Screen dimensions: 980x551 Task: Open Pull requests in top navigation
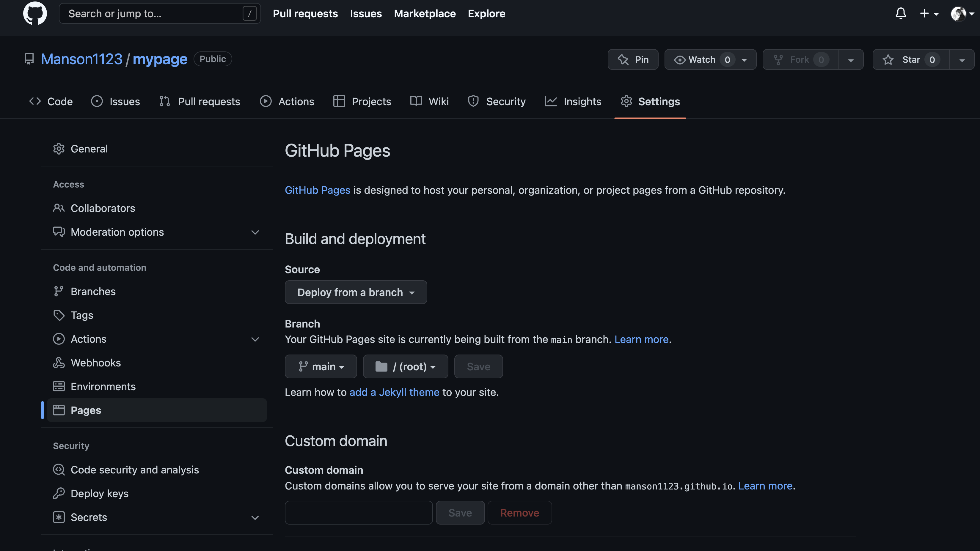tap(305, 14)
